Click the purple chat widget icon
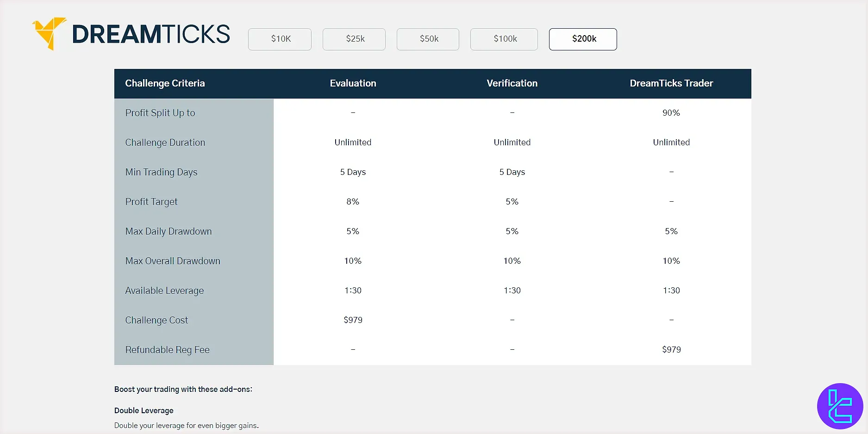This screenshot has width=868, height=434. [840, 406]
